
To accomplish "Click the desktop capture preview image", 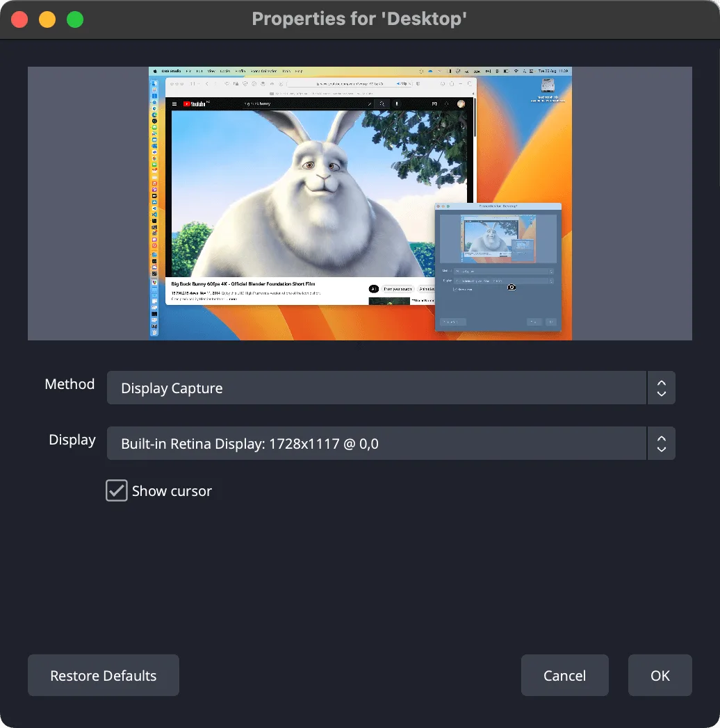I will click(x=360, y=204).
